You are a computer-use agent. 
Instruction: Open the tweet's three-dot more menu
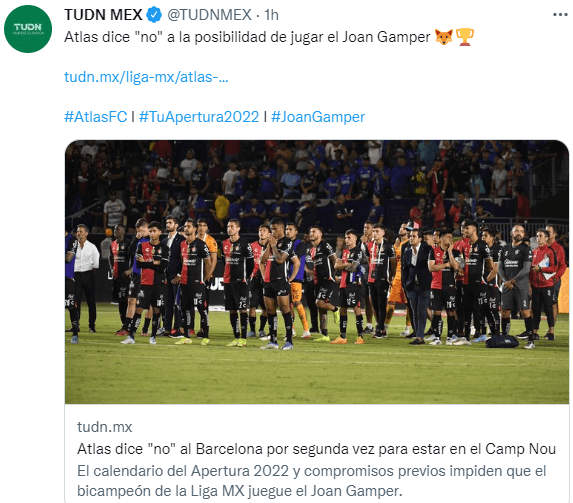click(x=560, y=15)
